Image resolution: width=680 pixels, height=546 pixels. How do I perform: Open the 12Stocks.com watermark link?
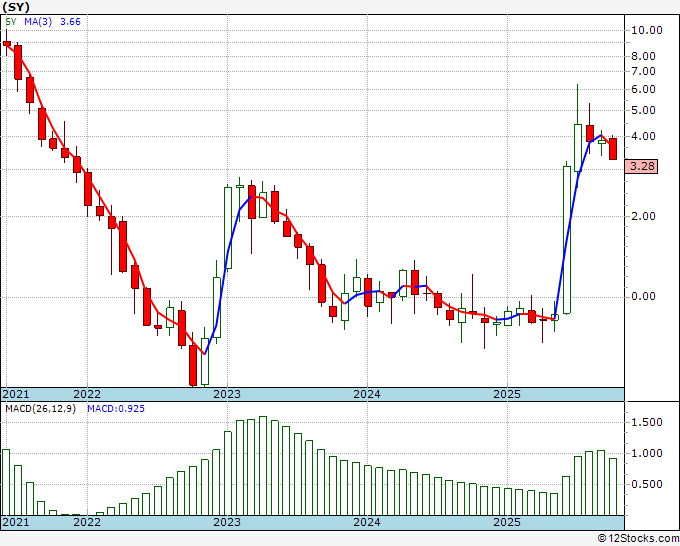635,539
